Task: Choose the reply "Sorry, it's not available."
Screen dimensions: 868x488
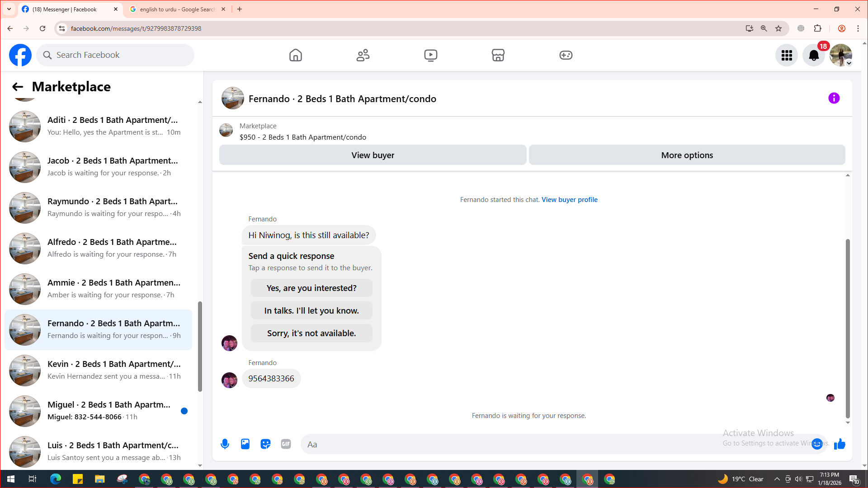Action: pyautogui.click(x=311, y=333)
